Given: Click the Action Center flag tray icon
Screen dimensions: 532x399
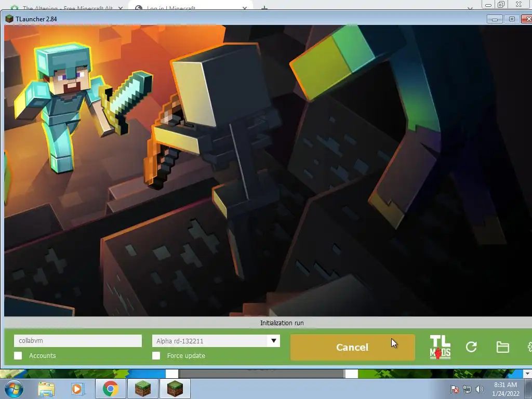Looking at the screenshot, I should (x=455, y=389).
